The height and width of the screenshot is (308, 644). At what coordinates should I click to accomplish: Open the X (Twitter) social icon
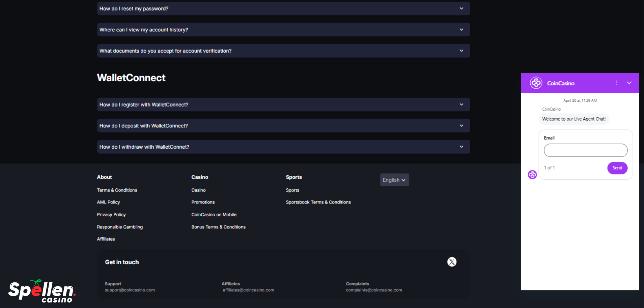(452, 262)
